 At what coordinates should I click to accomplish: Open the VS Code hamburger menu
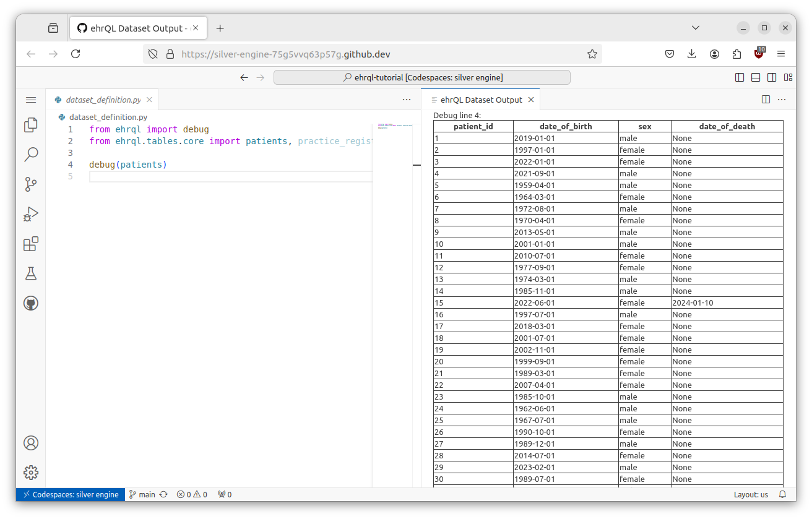click(31, 100)
